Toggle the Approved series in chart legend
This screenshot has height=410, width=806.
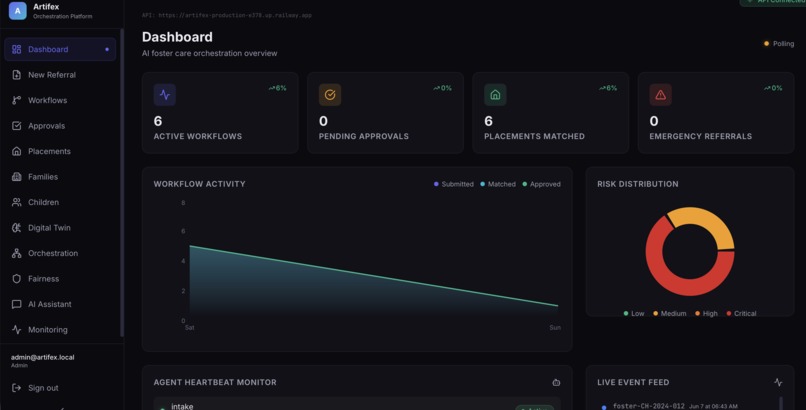click(541, 184)
